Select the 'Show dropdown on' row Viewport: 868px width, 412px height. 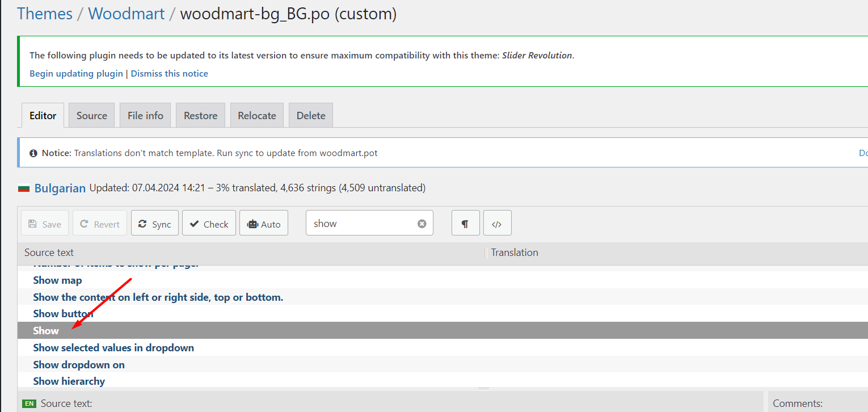(443, 364)
